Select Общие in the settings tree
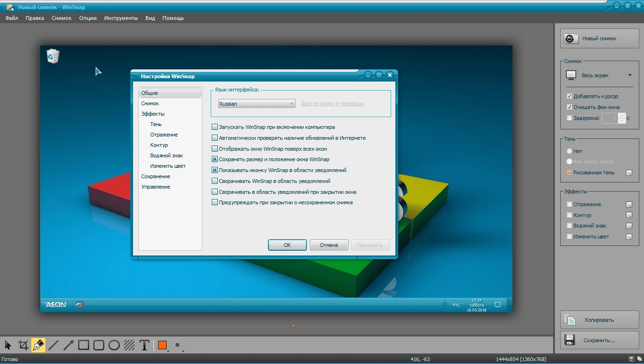Screen dimensions: 644x364 click(170, 93)
